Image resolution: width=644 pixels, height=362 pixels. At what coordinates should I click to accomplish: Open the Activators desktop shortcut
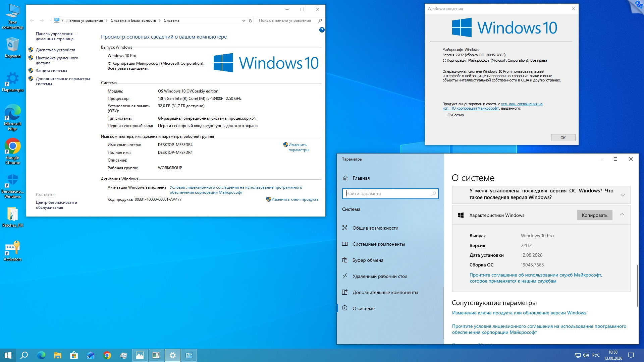(12, 251)
